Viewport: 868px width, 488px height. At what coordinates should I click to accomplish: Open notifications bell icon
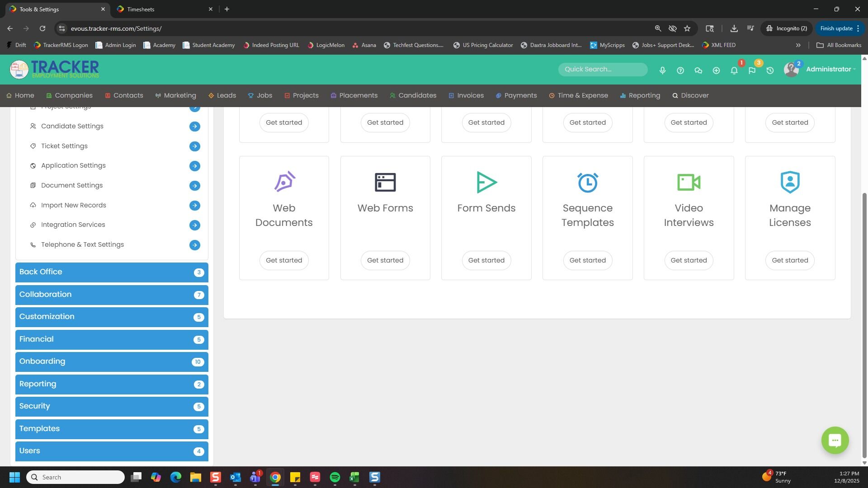coord(734,70)
